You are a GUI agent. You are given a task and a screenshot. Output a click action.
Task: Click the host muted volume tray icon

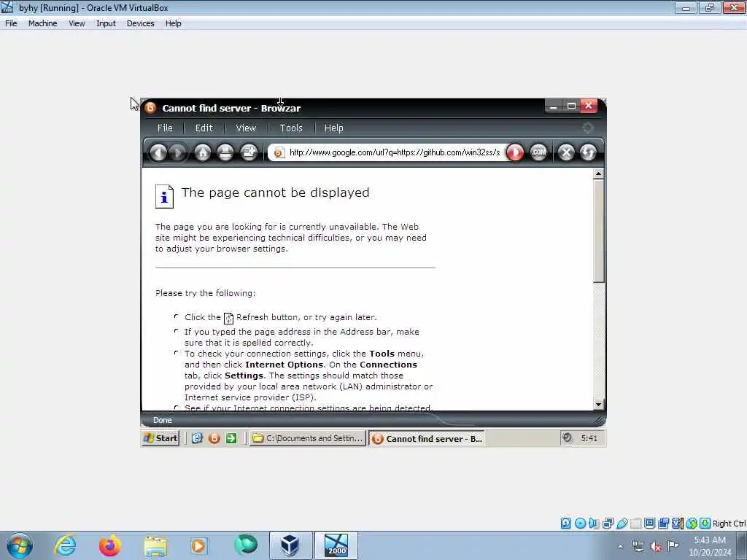656,546
